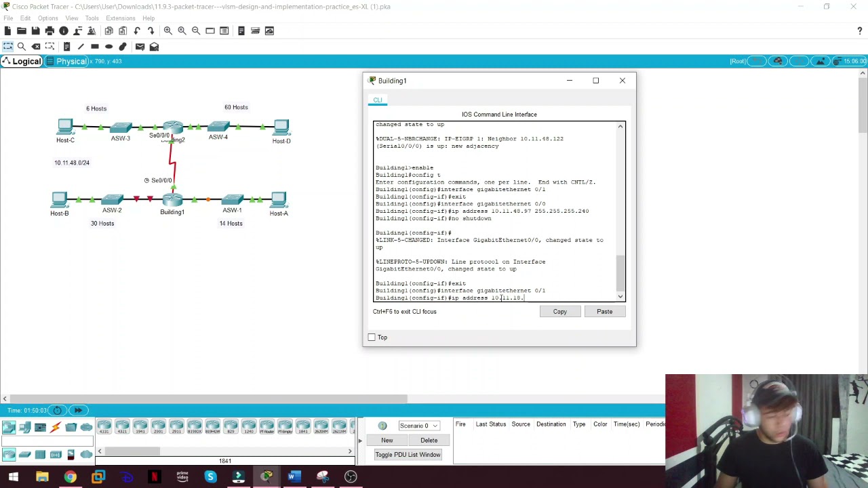Screen dimensions: 868x488
Task: Click the Power Cycle Devices button
Action: tap(58, 410)
